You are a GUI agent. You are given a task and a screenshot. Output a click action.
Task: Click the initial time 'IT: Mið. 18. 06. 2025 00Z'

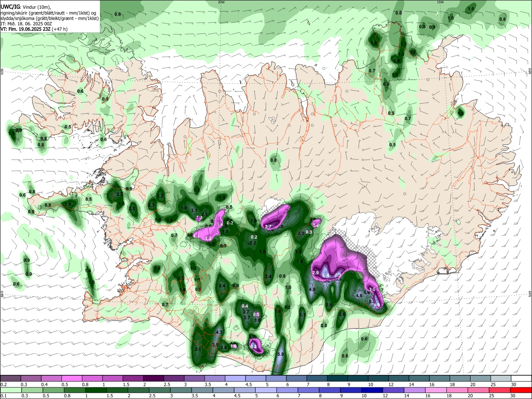pyautogui.click(x=26, y=24)
